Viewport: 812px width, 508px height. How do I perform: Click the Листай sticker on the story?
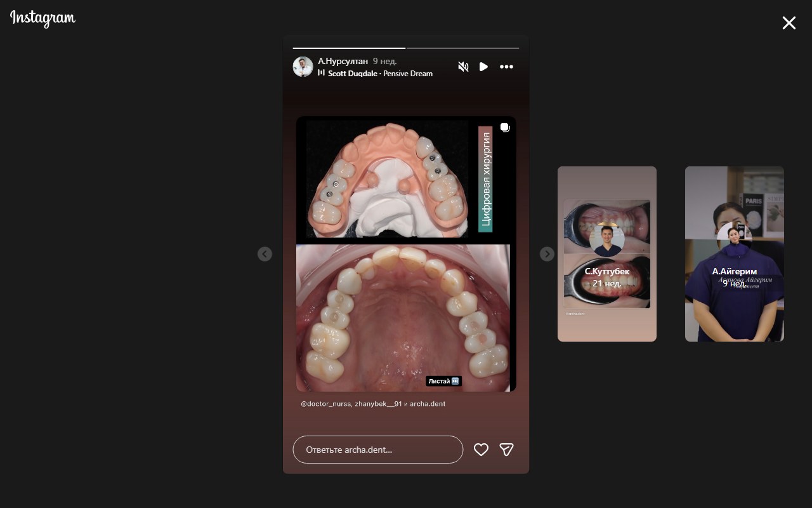click(443, 381)
